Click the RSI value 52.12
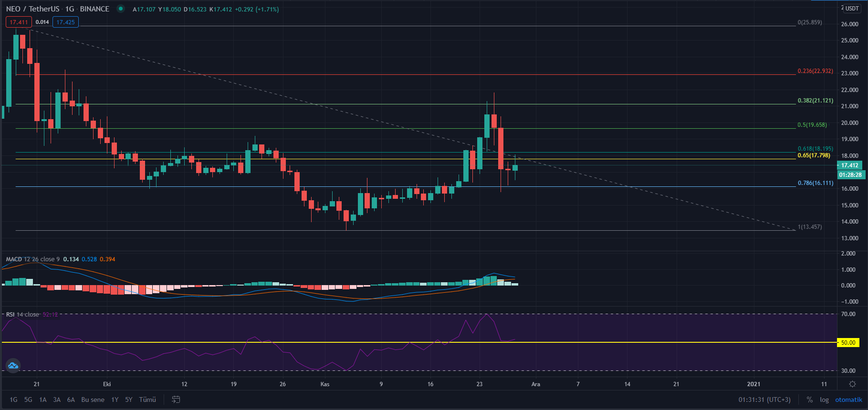Image resolution: width=868 pixels, height=410 pixels. (x=50, y=315)
